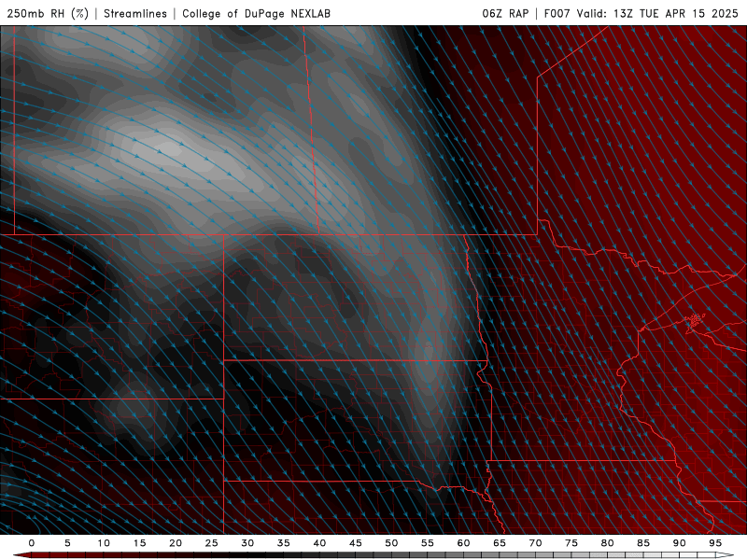Click the color bar label '25'
This screenshot has height=560, width=747.
pyautogui.click(x=212, y=543)
